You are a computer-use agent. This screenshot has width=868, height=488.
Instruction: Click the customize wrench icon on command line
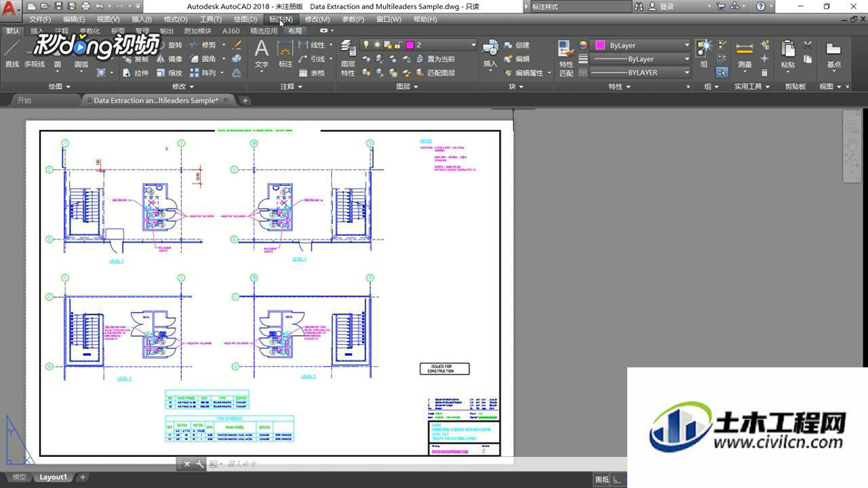(x=199, y=464)
